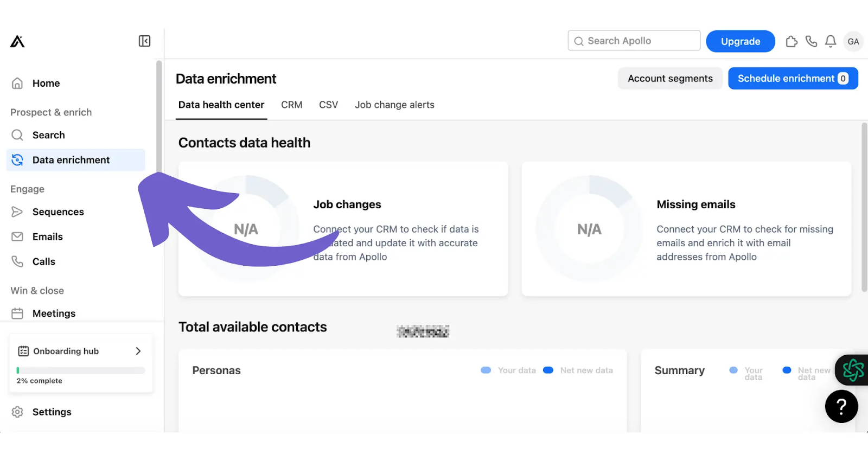Click the 'Contacts data health' heading
Image resolution: width=868 pixels, height=461 pixels.
pyautogui.click(x=245, y=143)
